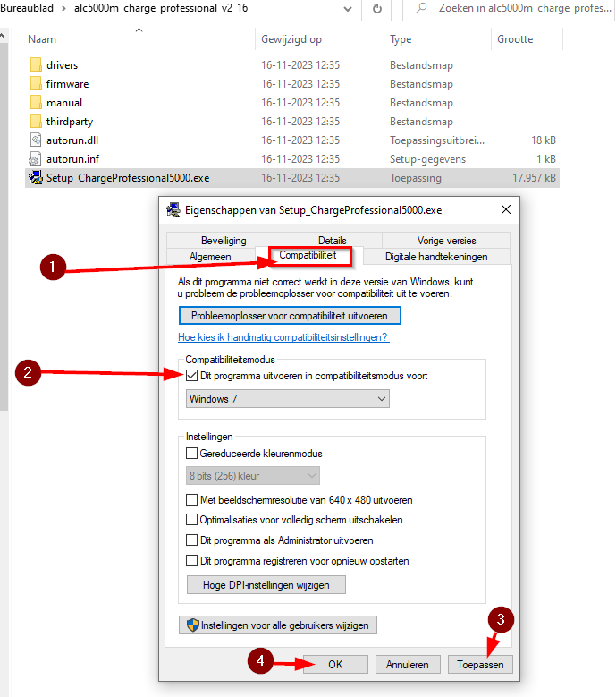Viewport: 616px width, 697px height.
Task: Select the firmware folder icon
Action: click(x=36, y=84)
